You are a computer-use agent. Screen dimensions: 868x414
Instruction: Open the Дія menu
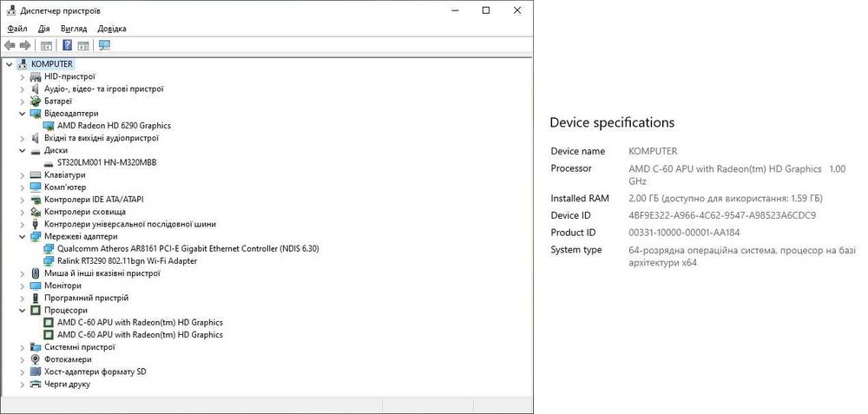(44, 29)
